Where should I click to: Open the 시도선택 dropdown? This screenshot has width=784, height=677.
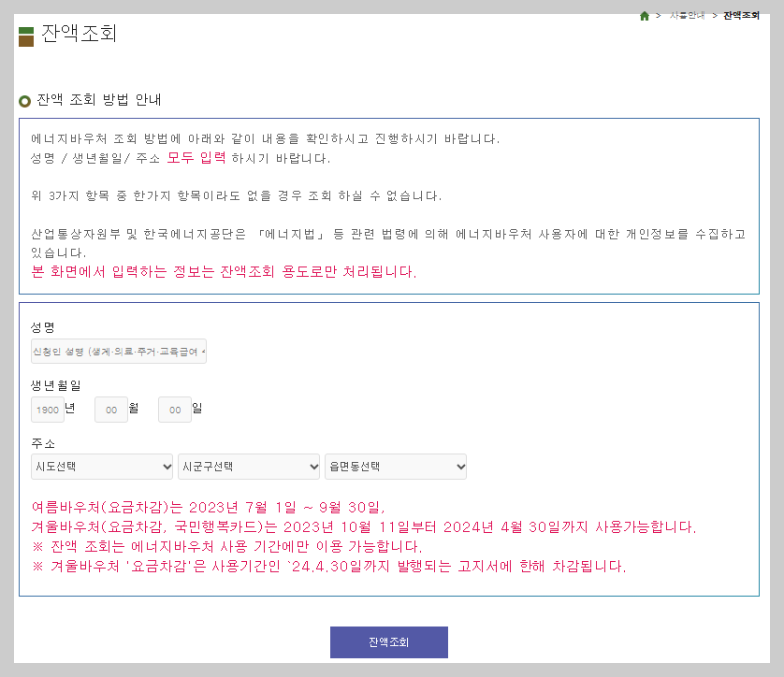coord(101,466)
